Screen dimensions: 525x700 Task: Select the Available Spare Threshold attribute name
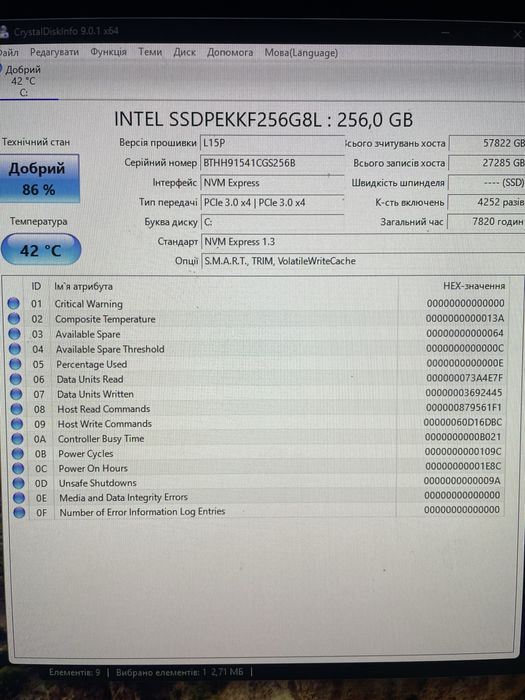110,349
